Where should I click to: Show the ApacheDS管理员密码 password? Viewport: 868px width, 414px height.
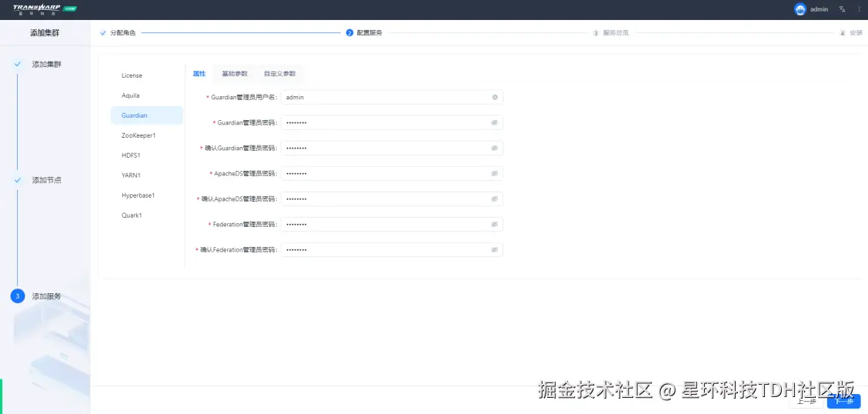(494, 174)
